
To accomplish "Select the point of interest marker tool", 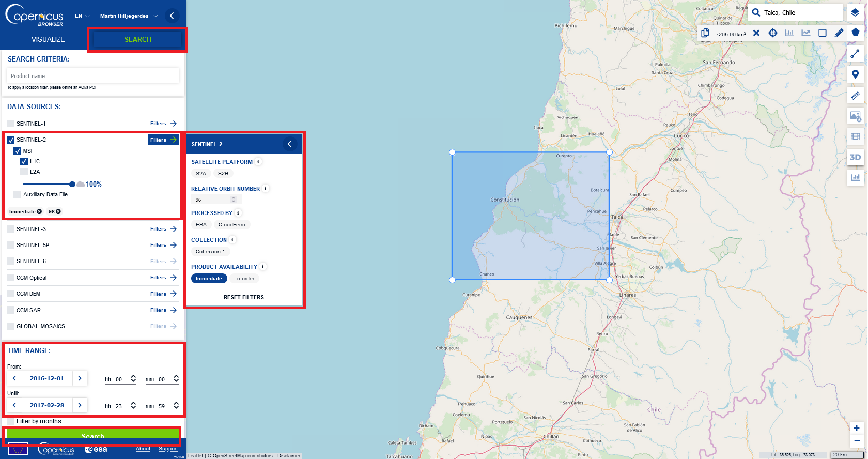I will 855,74.
